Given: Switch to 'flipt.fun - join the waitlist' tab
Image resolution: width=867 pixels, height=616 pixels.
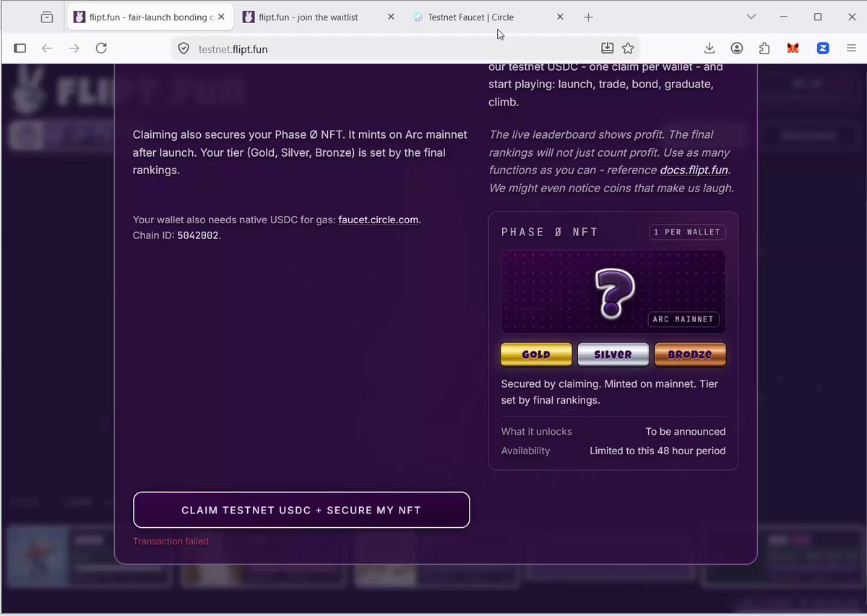Looking at the screenshot, I should pos(320,17).
